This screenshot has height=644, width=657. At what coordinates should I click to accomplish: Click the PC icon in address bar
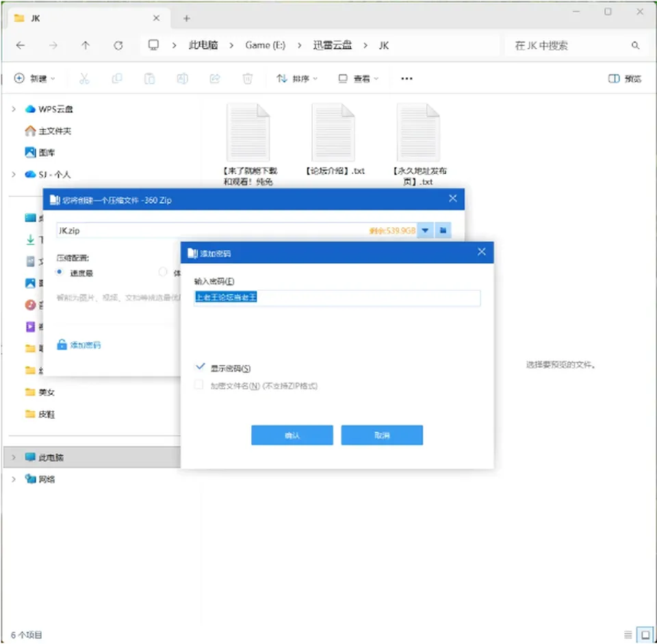(x=153, y=45)
